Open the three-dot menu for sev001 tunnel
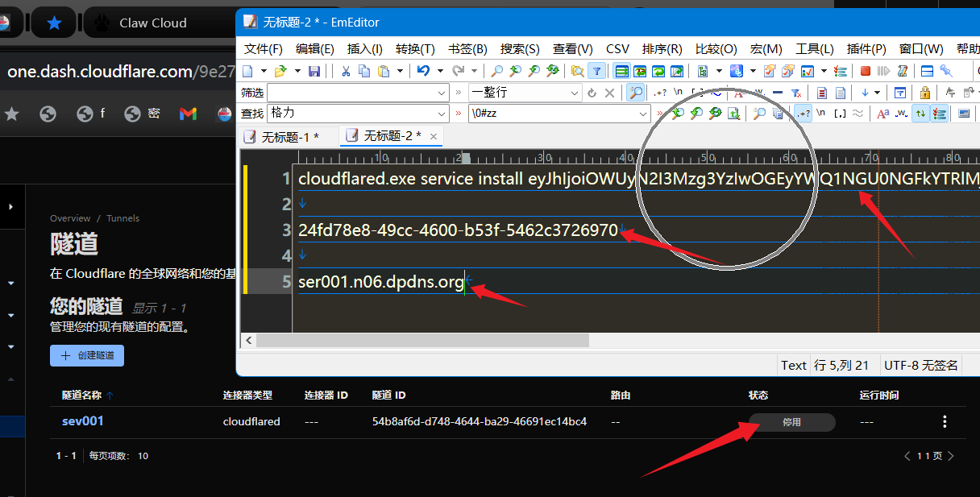 tap(945, 421)
